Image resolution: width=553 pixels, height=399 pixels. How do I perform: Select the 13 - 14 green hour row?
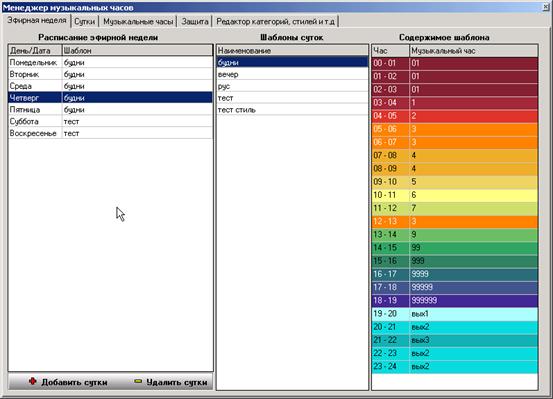[455, 234]
